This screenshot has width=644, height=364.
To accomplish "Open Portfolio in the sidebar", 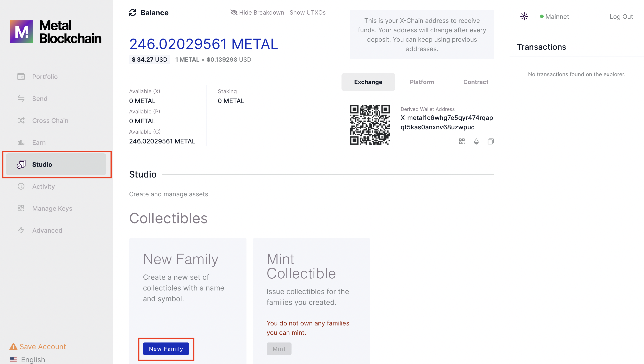I will coord(45,76).
